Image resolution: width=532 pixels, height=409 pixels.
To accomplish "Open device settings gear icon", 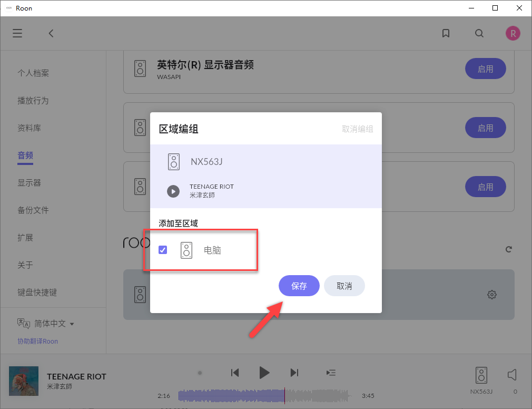I will [491, 295].
